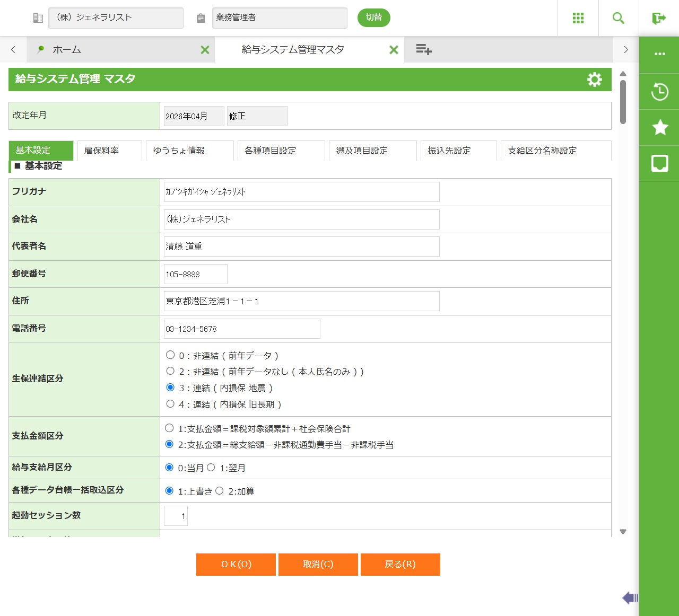Click the logout icon at top right
Viewport: 679px width, 616px height.
coord(659,18)
